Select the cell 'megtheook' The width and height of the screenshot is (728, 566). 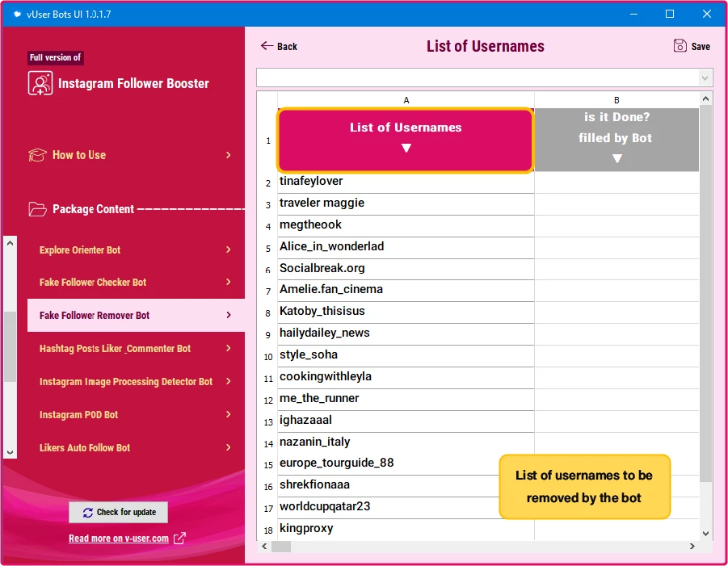[406, 226]
